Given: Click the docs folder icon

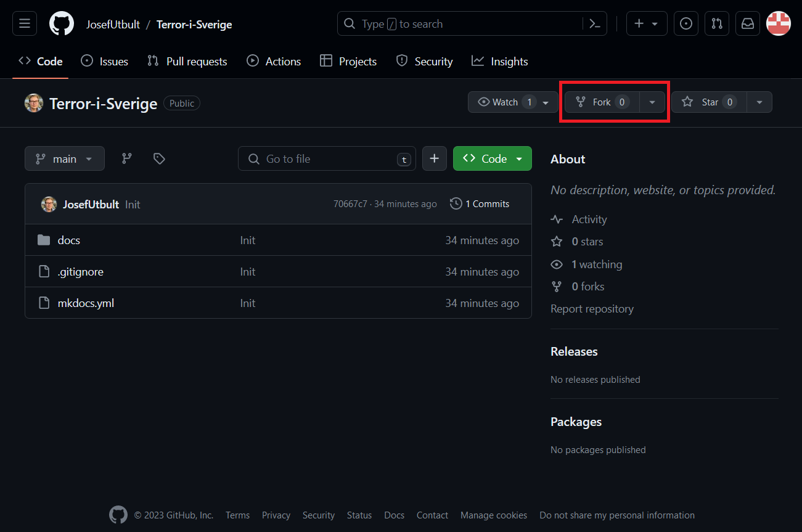Looking at the screenshot, I should [x=44, y=240].
